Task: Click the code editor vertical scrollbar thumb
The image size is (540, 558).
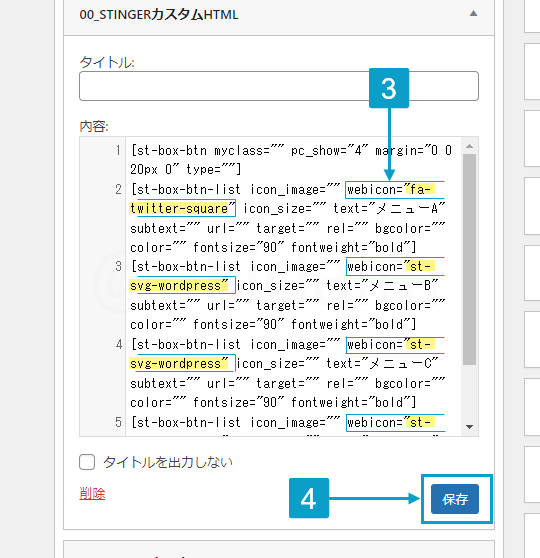Action: pos(470,259)
